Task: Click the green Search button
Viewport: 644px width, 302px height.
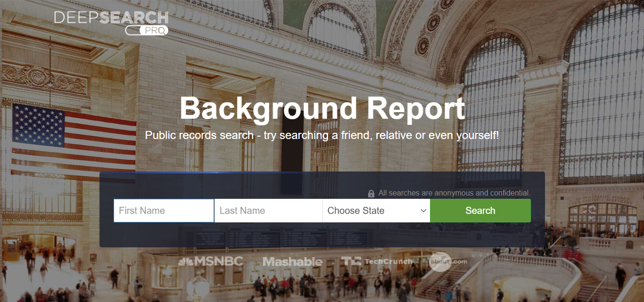Action: (x=480, y=211)
